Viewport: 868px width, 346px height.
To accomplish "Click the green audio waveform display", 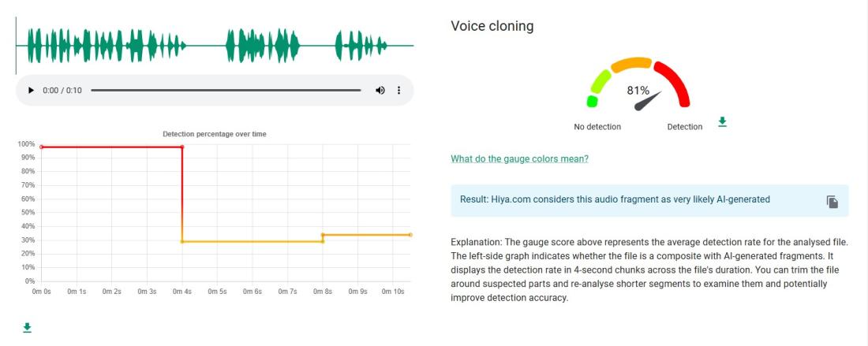I will (215, 46).
